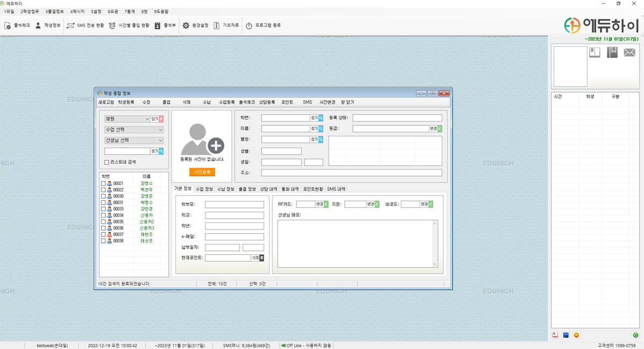Open 환경설정 gear icon in toolbar
Image resolution: width=644 pixels, height=349 pixels.
(186, 25)
